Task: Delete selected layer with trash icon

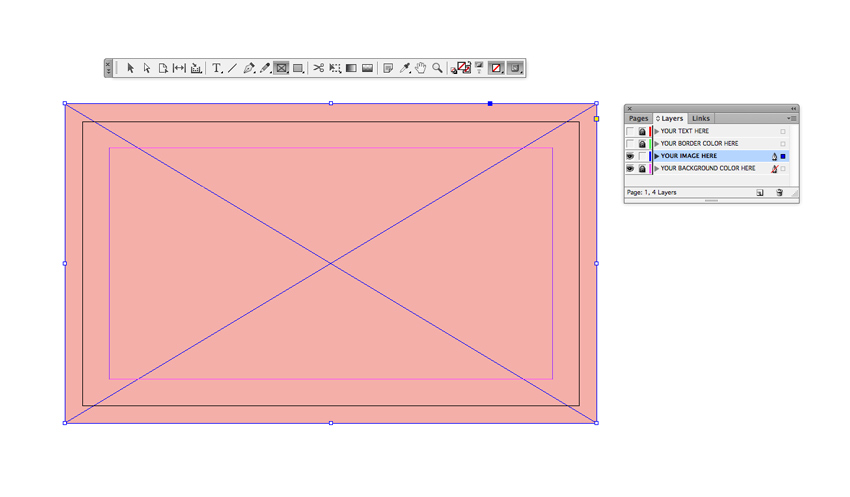Action: tap(779, 192)
